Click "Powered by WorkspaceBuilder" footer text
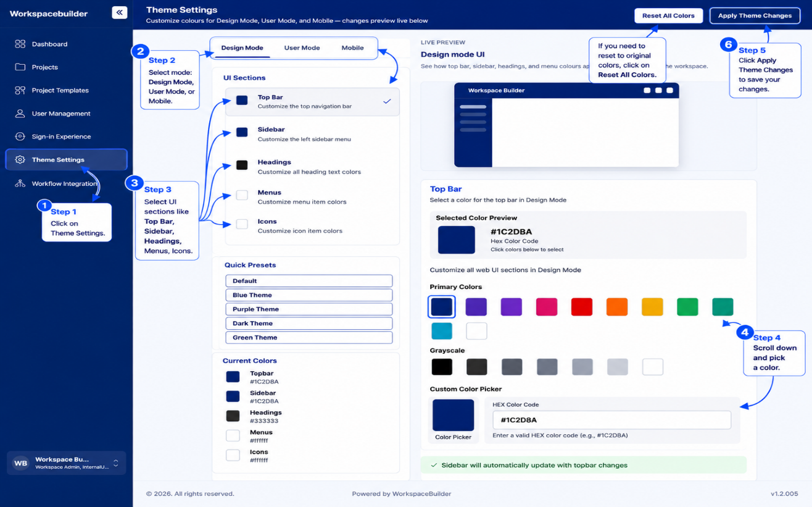Screen dimensions: 812x507 click(401, 494)
